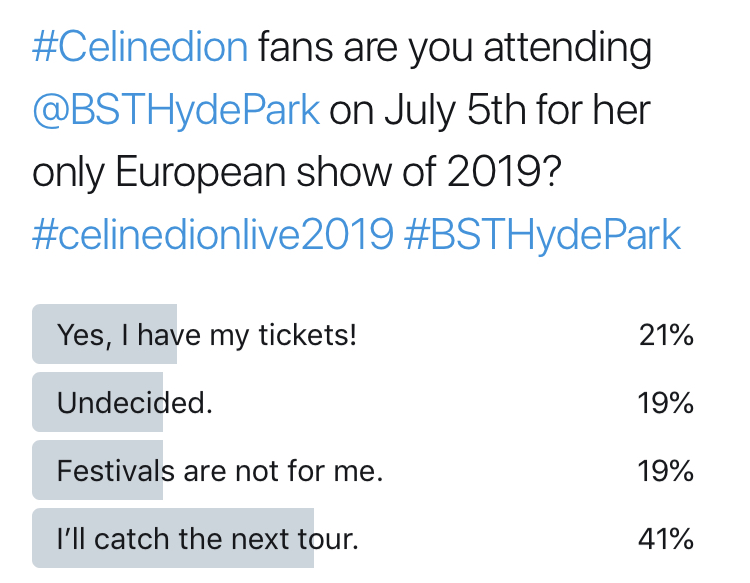The height and width of the screenshot is (583, 750).
Task: Click the 19% result beside Festivals option
Action: tap(667, 471)
